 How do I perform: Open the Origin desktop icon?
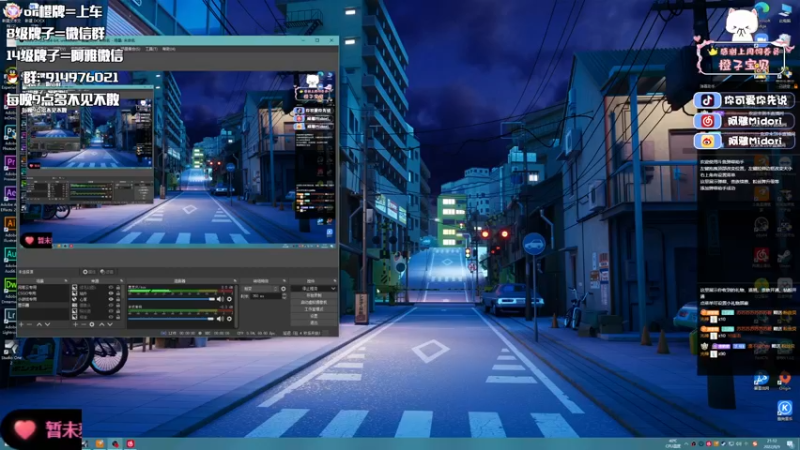tap(785, 379)
